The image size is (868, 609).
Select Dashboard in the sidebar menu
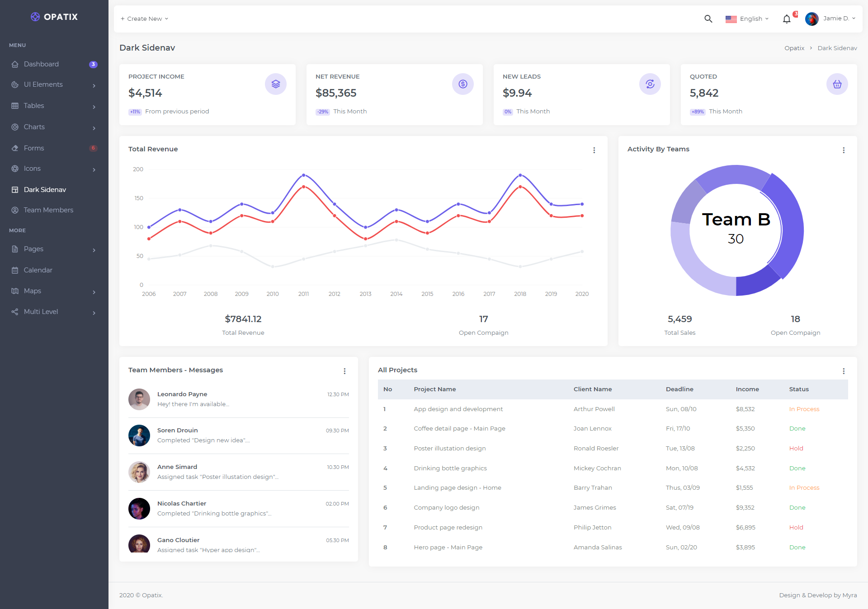41,64
